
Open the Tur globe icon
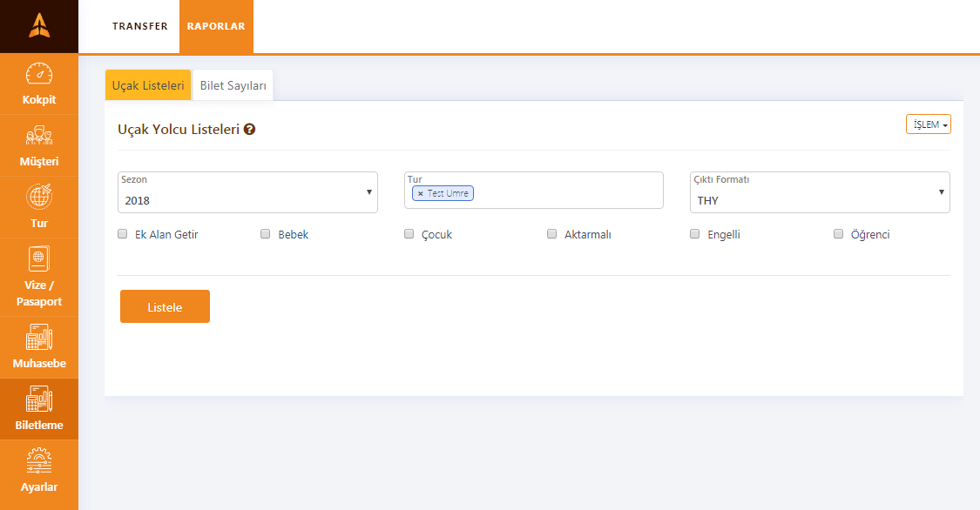click(x=38, y=197)
